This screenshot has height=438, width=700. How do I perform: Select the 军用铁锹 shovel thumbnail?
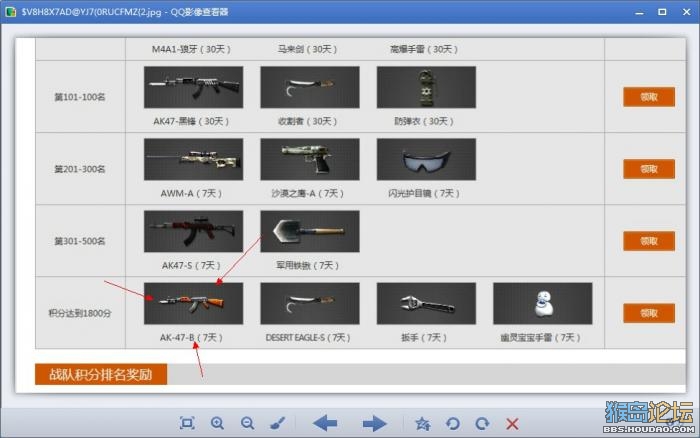(310, 231)
